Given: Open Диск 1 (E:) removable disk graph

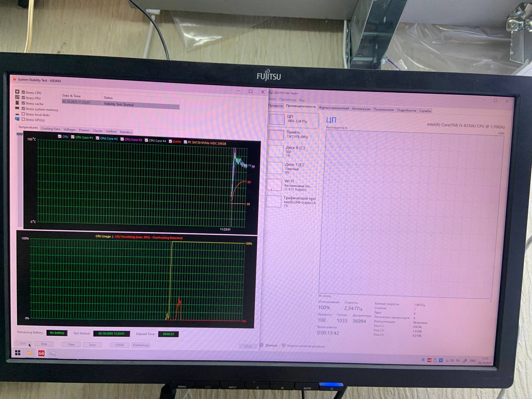Looking at the screenshot, I should [x=292, y=167].
